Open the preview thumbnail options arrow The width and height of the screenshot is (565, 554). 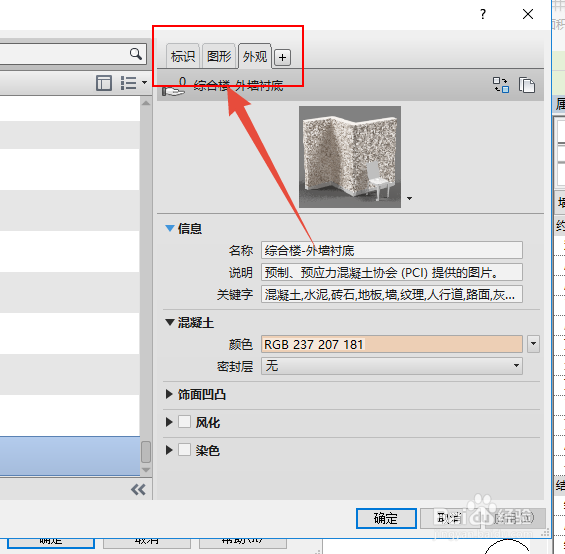(409, 198)
